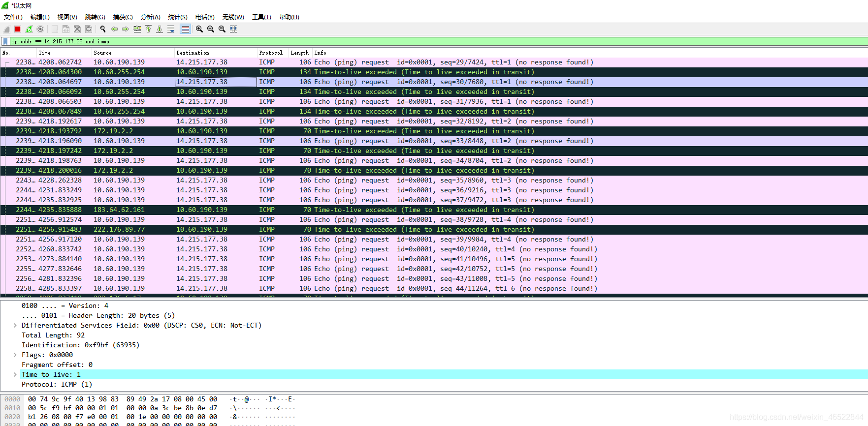
Task: Stop the capture with red square
Action: tap(18, 29)
